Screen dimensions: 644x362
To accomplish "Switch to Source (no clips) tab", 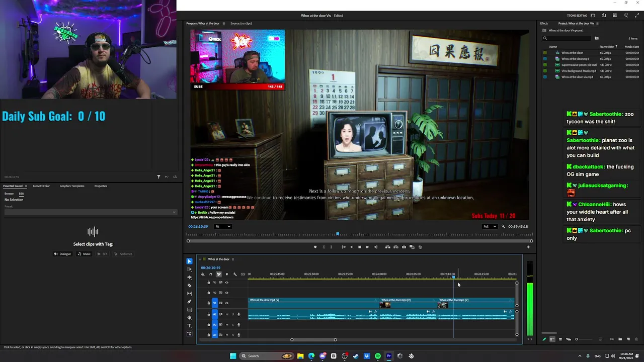I will 241,23.
